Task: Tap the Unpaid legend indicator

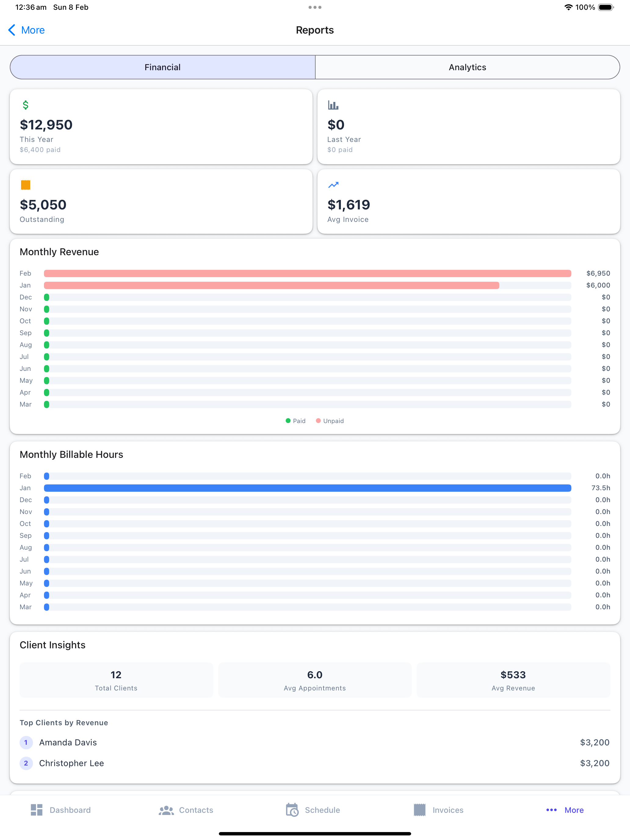Action: pyautogui.click(x=318, y=421)
